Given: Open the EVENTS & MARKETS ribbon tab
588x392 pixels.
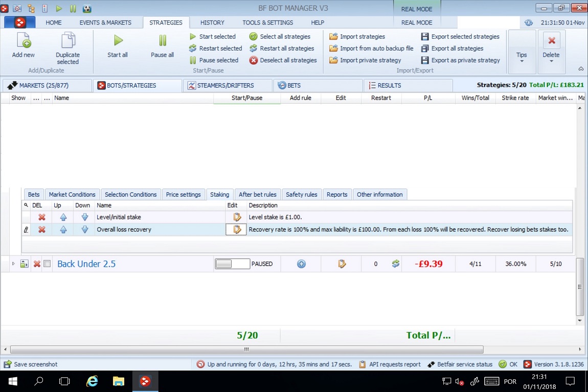Looking at the screenshot, I should (105, 22).
